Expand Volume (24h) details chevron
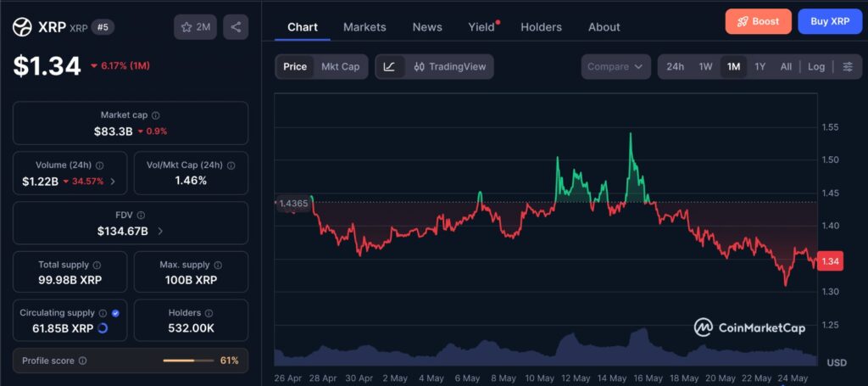 (x=113, y=181)
